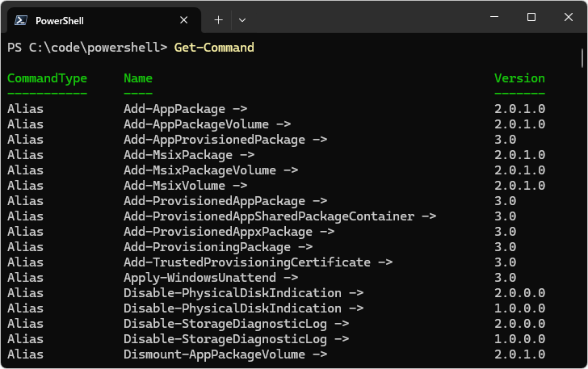The width and height of the screenshot is (588, 369).
Task: Click the Add-TrustedProvisioningCertificate -> entry
Action: point(258,262)
